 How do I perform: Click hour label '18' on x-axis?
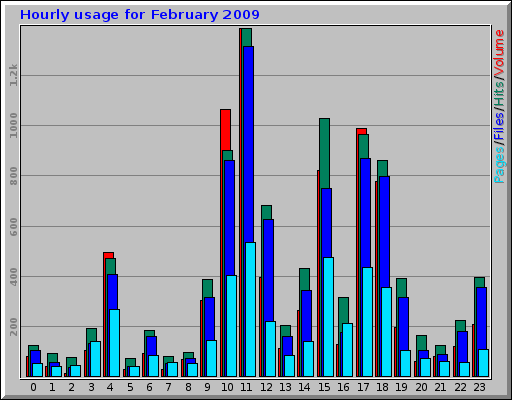[x=382, y=387]
